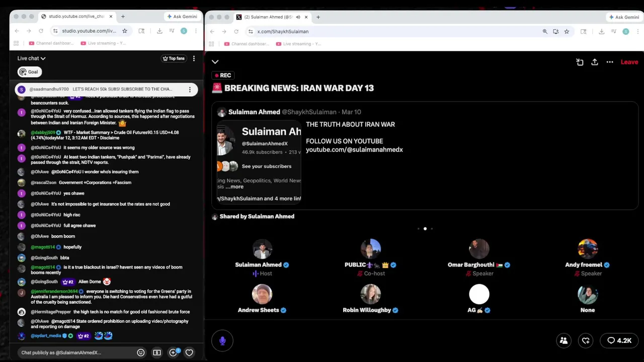Open Robin Willoughby listener avatar
Viewport: 644px width, 362px height.
click(371, 294)
